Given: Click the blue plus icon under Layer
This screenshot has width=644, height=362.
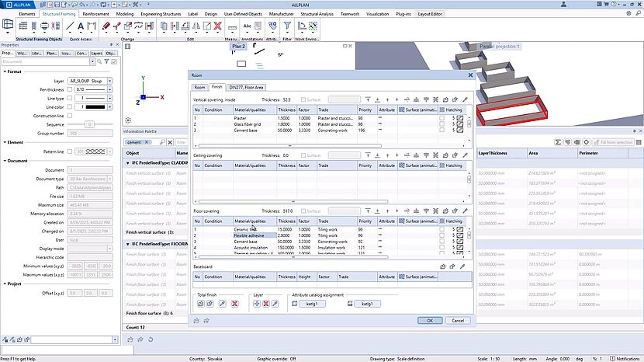Looking at the screenshot, I should click(x=257, y=304).
